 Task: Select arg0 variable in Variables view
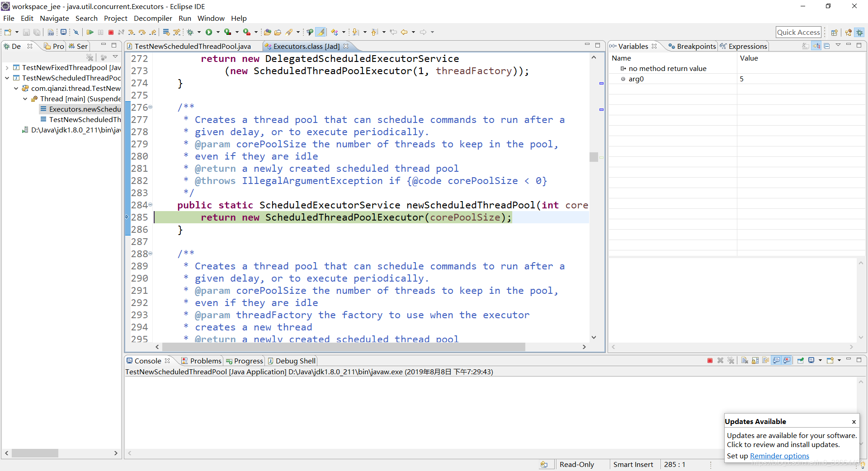636,79
